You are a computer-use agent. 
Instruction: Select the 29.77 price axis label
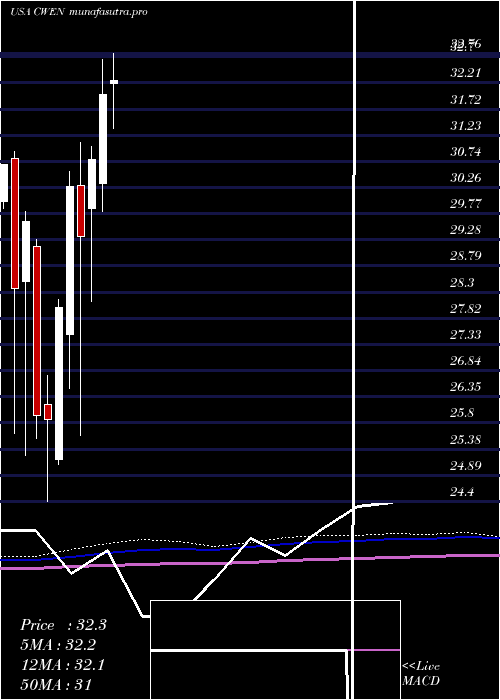pyautogui.click(x=466, y=204)
